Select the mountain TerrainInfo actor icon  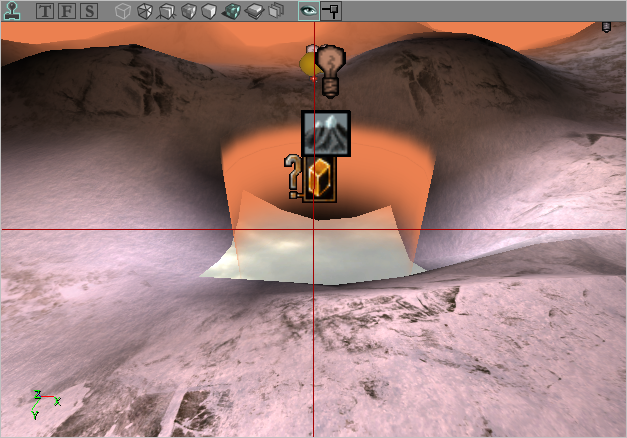click(326, 133)
